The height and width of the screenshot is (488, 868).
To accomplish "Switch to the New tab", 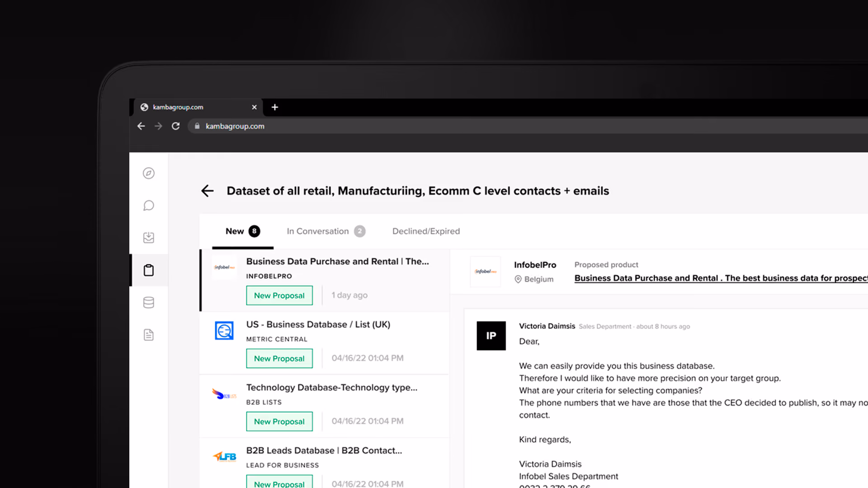I will 243,231.
